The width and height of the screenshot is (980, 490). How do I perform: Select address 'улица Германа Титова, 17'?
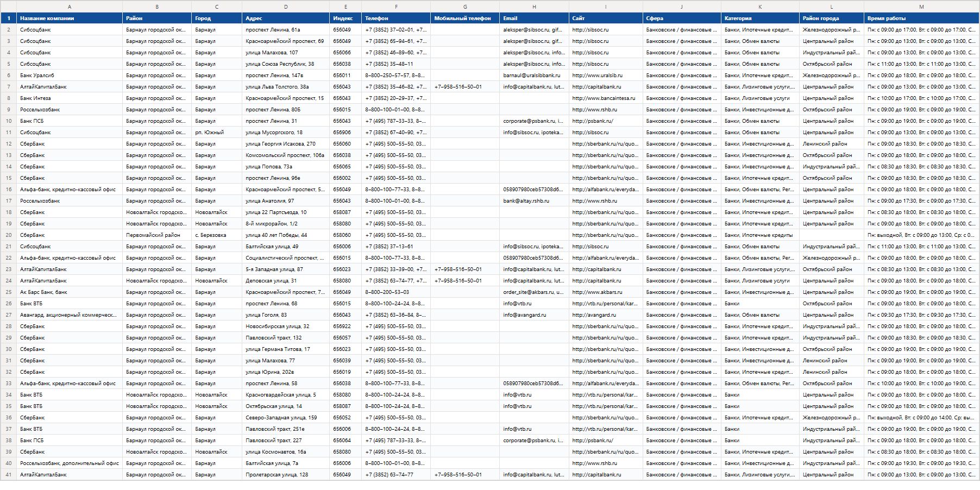click(286, 349)
